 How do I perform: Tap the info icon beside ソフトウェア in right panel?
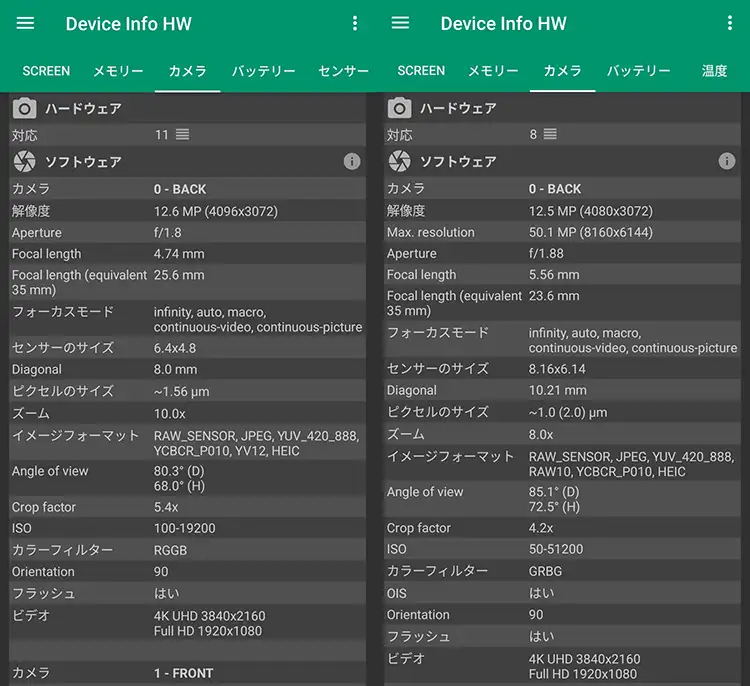coord(727,161)
